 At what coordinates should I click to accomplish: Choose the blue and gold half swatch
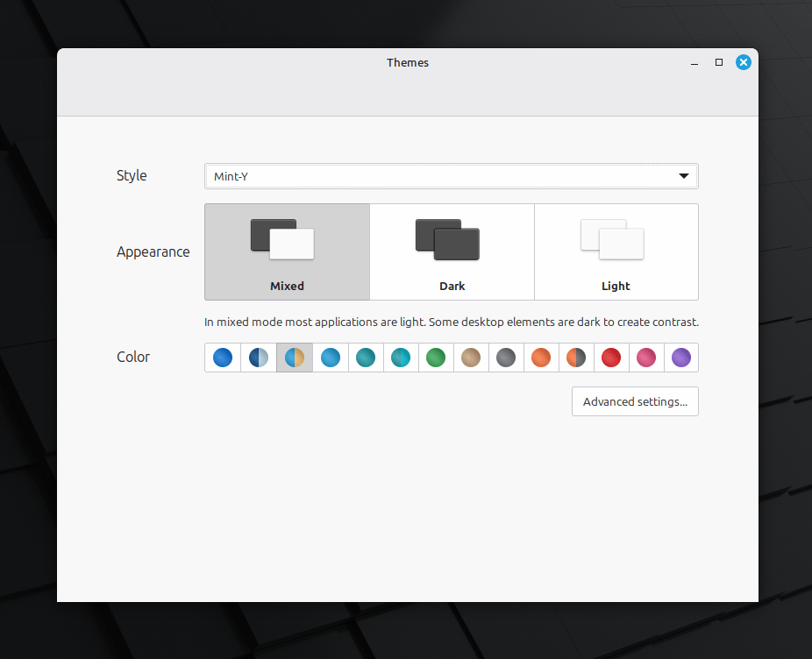point(294,358)
